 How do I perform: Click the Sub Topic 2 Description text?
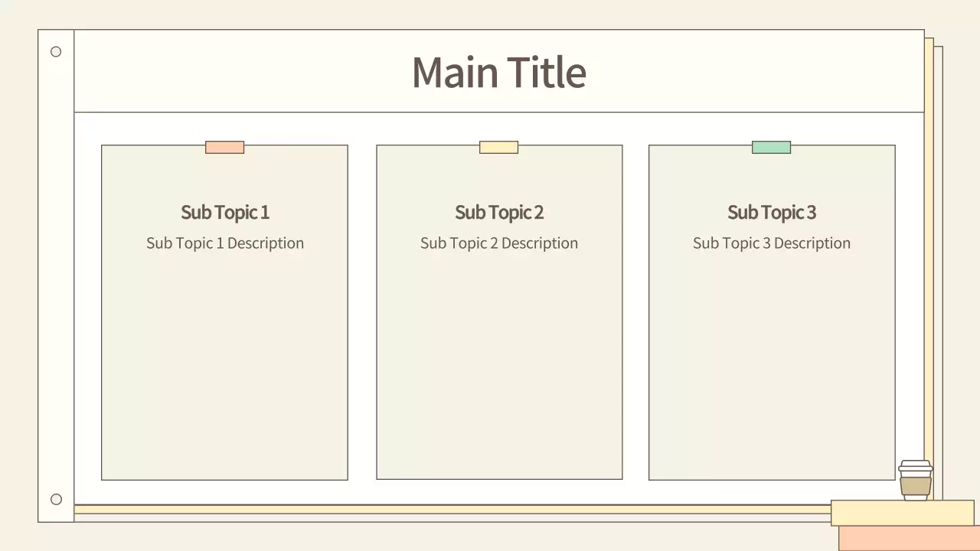coord(498,243)
